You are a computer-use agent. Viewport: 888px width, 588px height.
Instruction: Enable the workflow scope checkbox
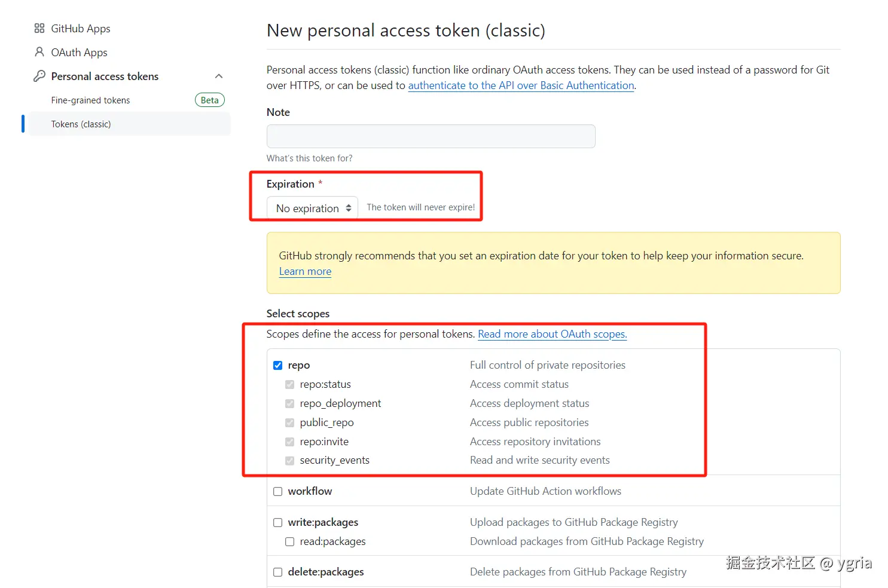[x=277, y=491]
